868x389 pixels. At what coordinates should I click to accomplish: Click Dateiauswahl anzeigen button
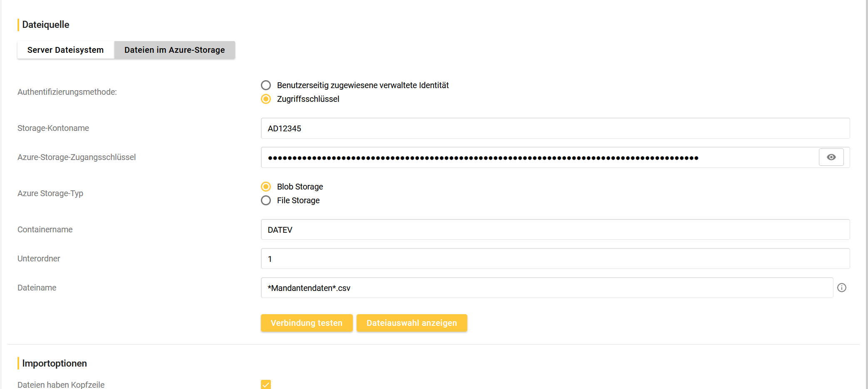[412, 323]
